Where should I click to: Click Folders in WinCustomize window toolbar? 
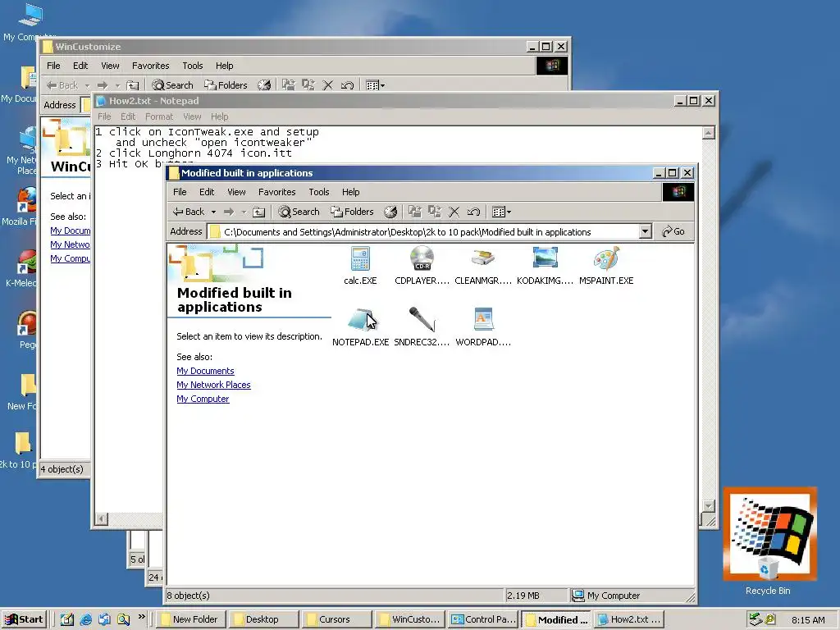pyautogui.click(x=226, y=85)
